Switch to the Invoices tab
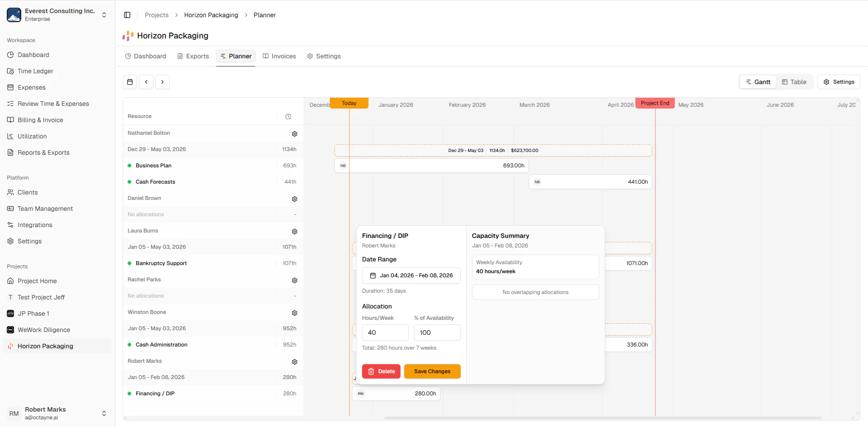This screenshot has width=868, height=427. tap(279, 56)
